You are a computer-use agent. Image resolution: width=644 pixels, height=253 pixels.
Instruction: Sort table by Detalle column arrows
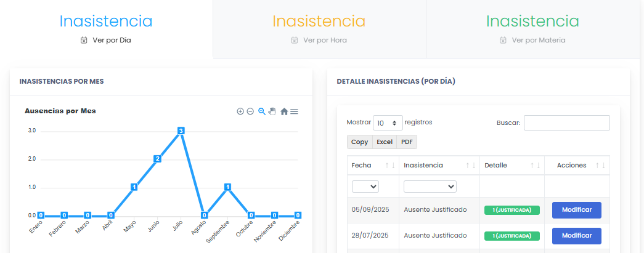click(535, 165)
